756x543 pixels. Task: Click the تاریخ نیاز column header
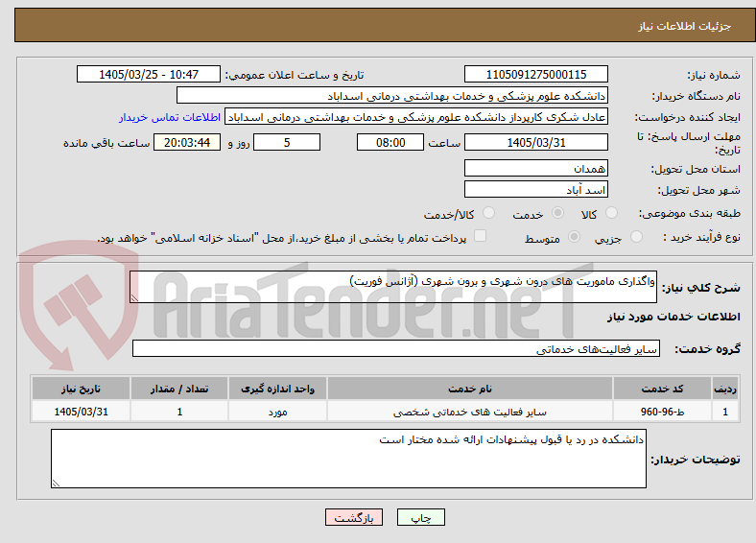[81, 389]
